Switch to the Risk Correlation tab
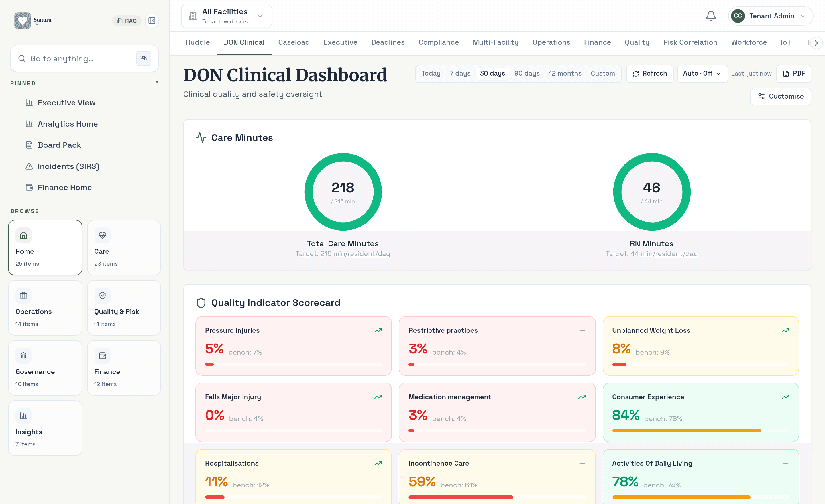This screenshot has height=504, width=825. tap(690, 42)
